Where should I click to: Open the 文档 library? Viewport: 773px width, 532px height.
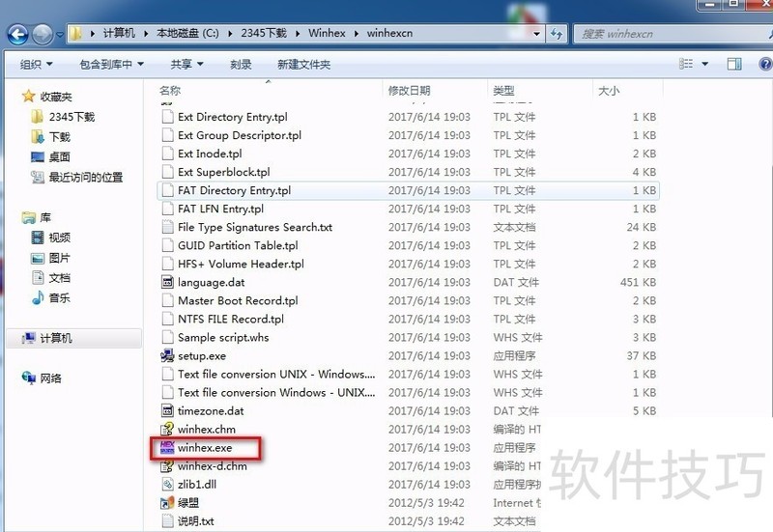click(51, 278)
